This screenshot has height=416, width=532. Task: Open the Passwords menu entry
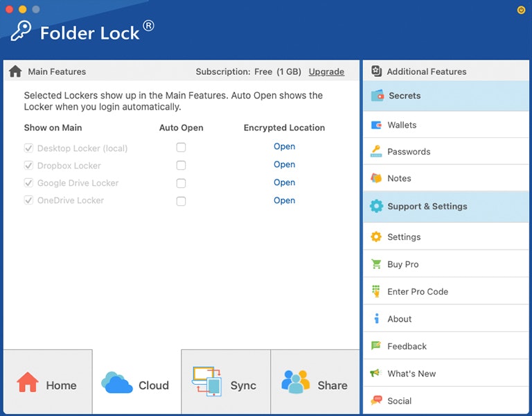[x=446, y=151]
